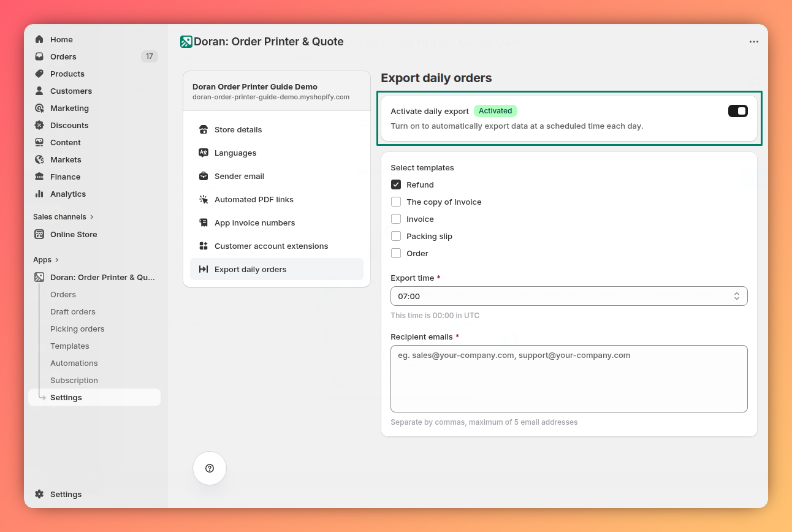Click the Finance bank icon
This screenshot has height=532, width=792.
39,177
